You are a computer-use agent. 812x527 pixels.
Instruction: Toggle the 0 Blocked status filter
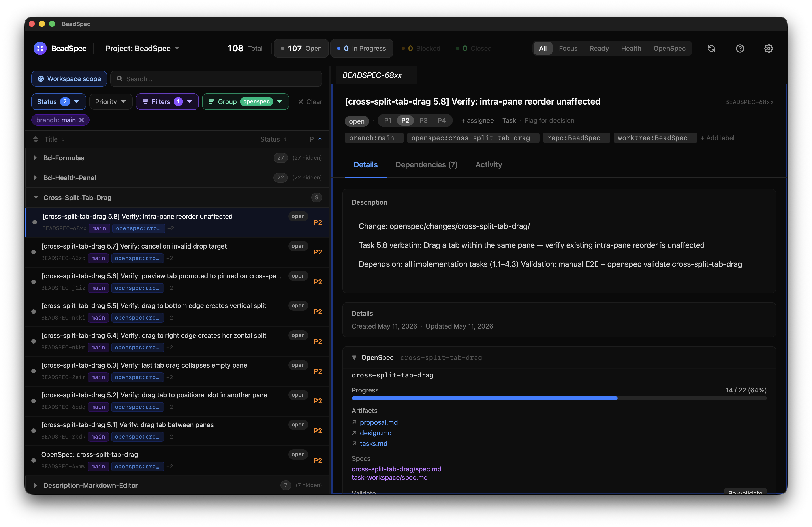point(421,49)
